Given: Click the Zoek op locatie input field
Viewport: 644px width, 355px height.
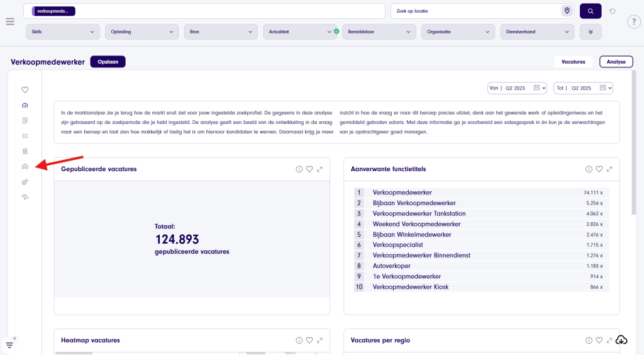Looking at the screenshot, I should (x=475, y=11).
